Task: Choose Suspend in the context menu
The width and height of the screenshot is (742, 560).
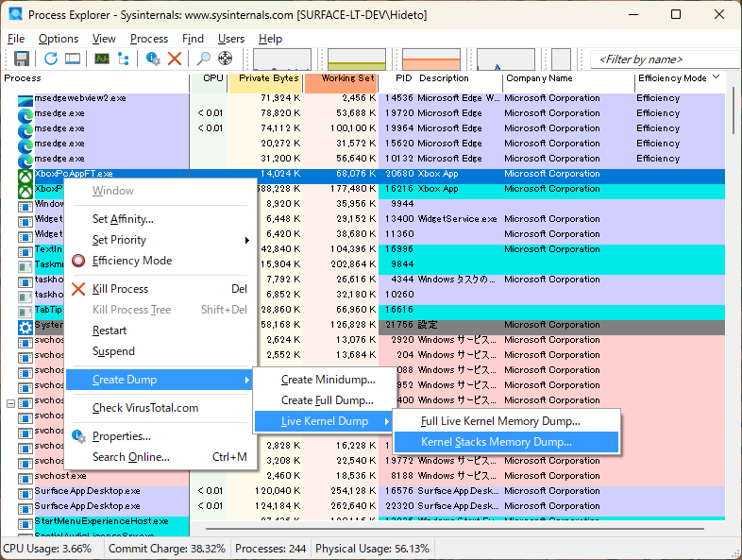Action: (x=160, y=351)
